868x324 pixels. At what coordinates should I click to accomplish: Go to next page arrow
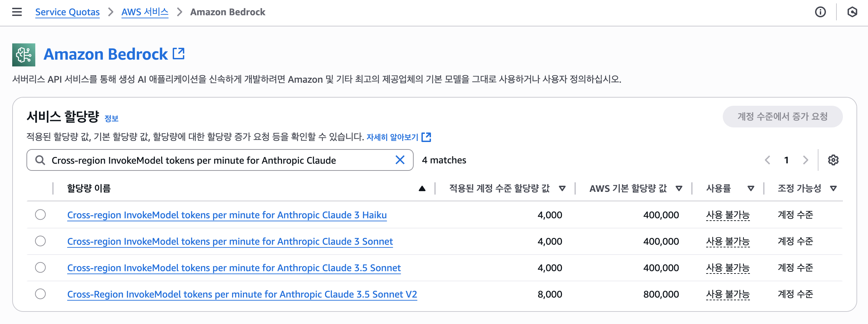806,160
